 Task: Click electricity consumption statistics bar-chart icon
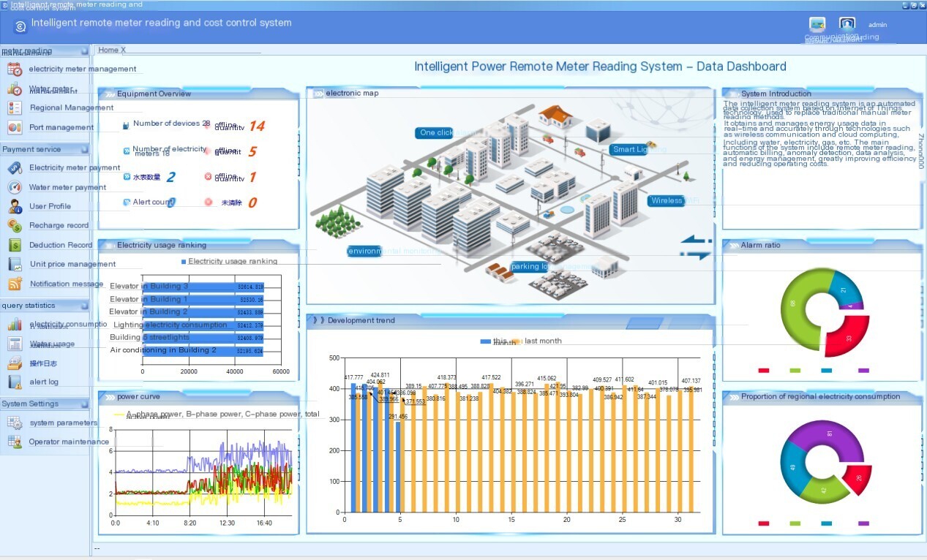pos(15,324)
